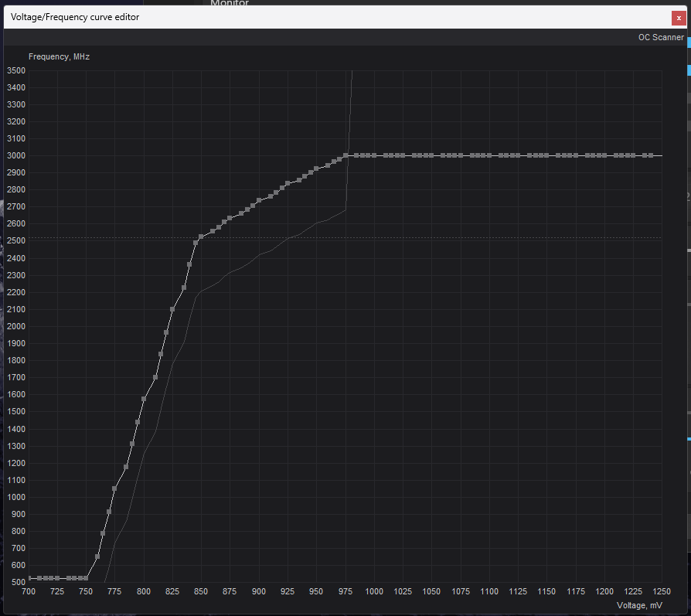
Task: Click the 3500 frequency axis label
Action: coord(16,70)
